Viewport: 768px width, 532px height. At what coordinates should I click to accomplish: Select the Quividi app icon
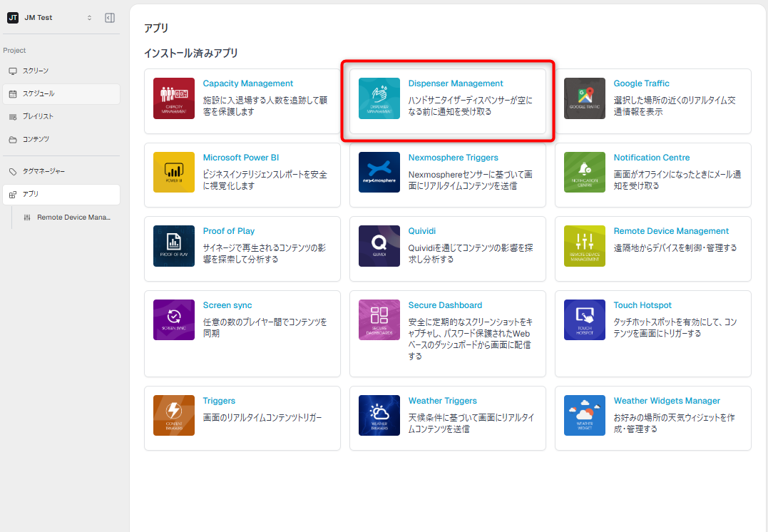(x=379, y=246)
